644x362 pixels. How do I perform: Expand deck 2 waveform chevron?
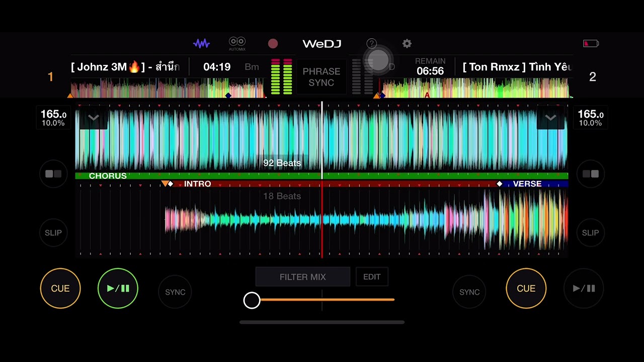coord(550,118)
